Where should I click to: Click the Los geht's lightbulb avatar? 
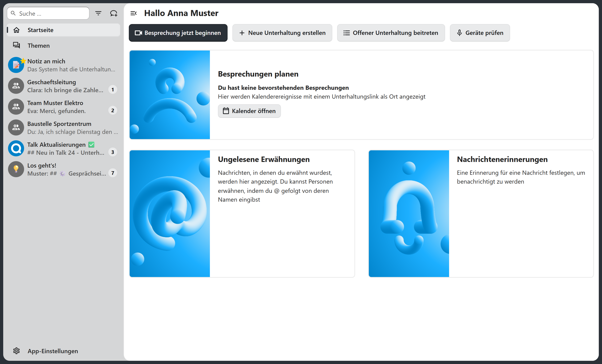pyautogui.click(x=16, y=169)
